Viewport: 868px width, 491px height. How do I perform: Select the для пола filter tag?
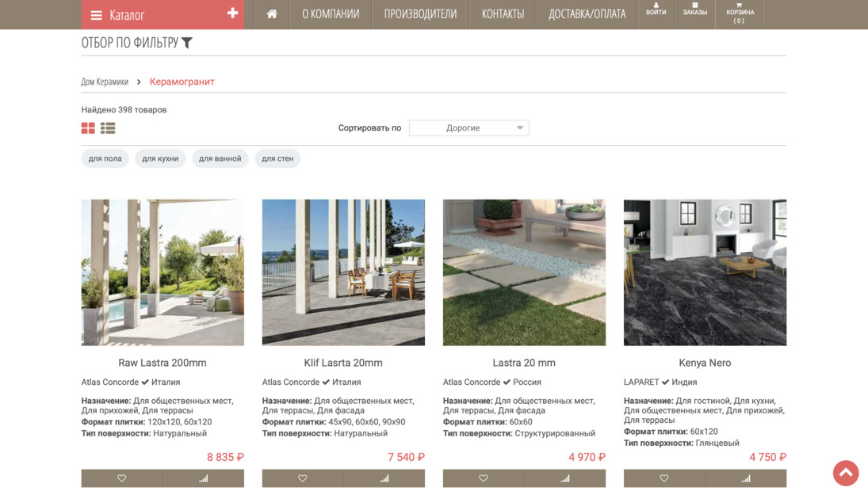105,158
